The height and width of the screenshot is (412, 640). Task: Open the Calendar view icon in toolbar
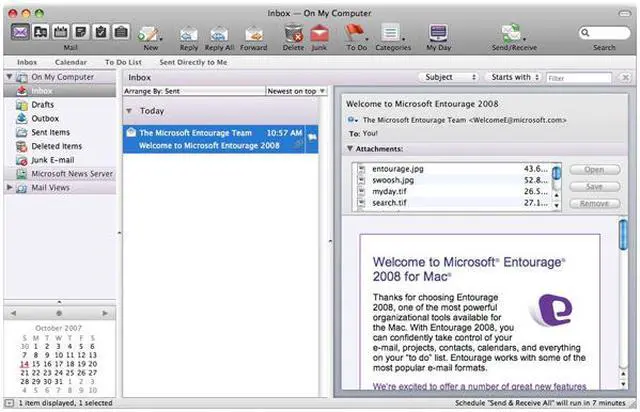coord(61,32)
